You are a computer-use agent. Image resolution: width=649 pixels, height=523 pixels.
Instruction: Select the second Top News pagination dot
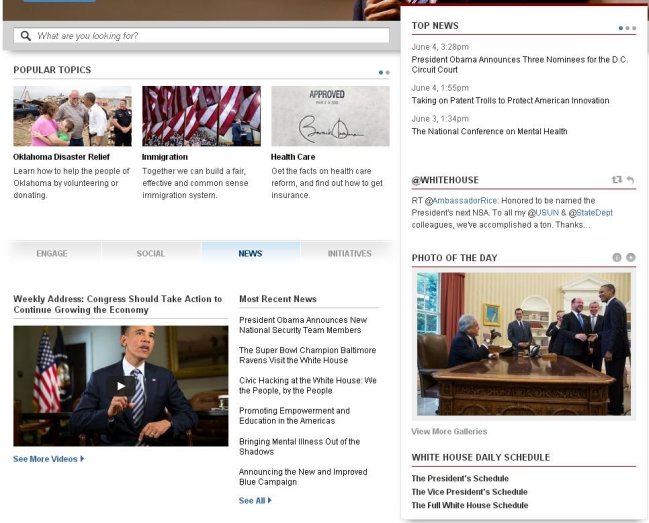(627, 28)
